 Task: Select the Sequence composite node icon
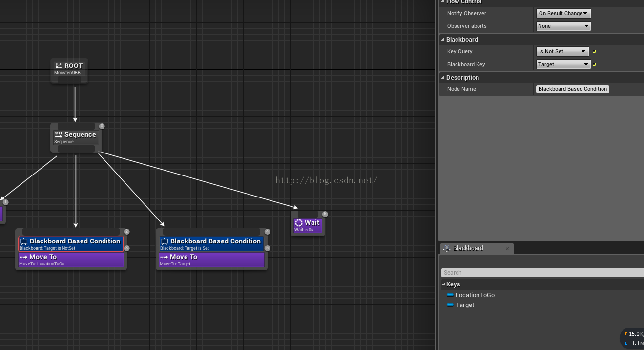pos(59,134)
